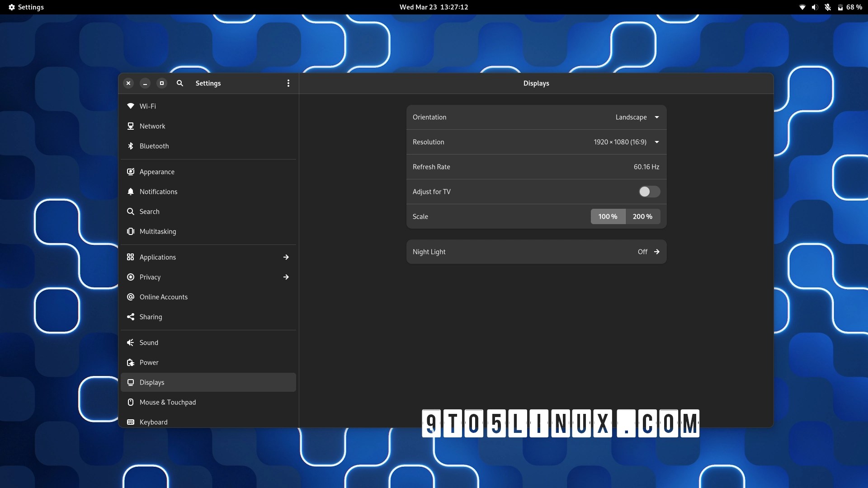Click the Notifications bell icon
Image resolution: width=868 pixels, height=488 pixels.
click(131, 192)
